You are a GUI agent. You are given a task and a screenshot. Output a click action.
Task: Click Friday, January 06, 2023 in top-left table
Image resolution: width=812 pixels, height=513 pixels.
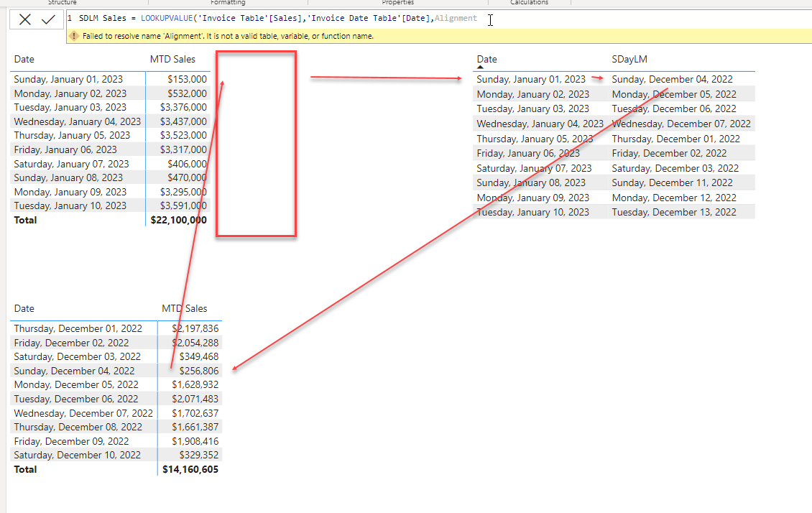point(65,149)
